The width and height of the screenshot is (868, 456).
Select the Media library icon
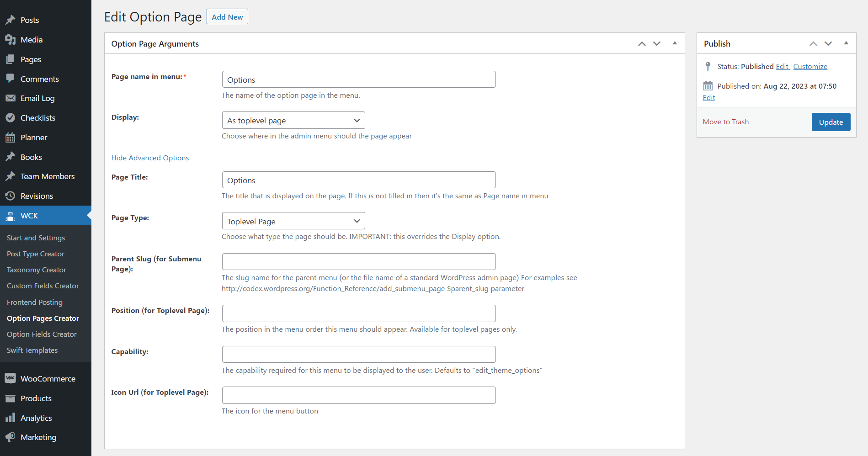[11, 39]
